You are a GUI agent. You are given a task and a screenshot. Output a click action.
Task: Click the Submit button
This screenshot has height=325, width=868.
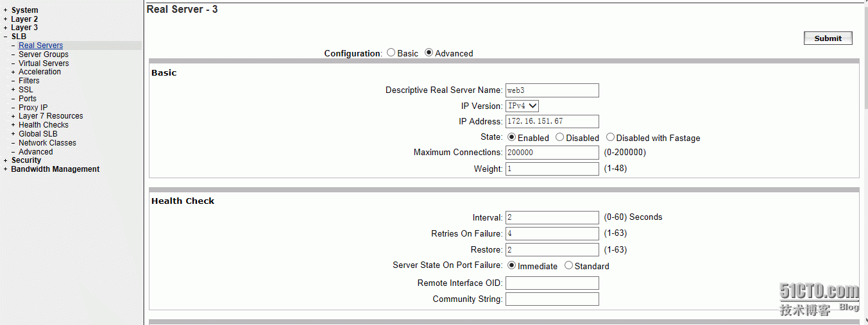(828, 38)
